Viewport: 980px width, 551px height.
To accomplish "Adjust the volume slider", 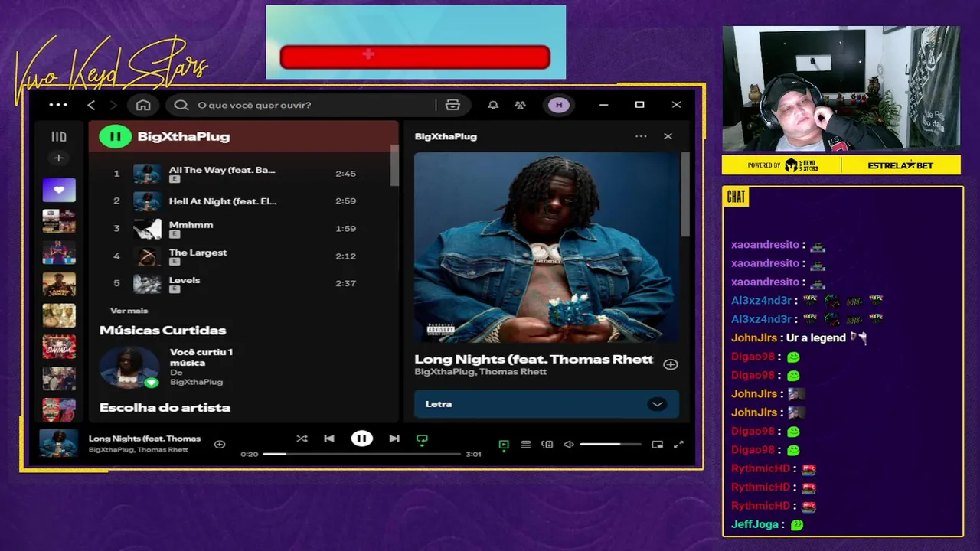I will pos(610,445).
